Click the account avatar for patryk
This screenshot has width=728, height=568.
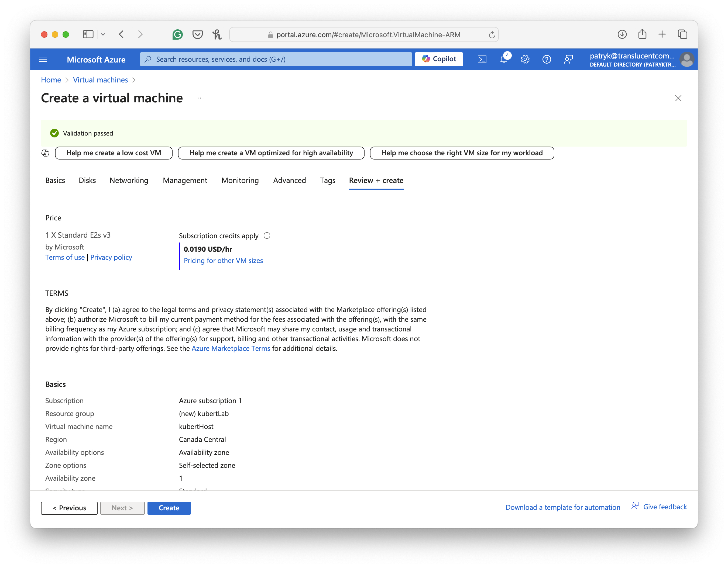[687, 59]
